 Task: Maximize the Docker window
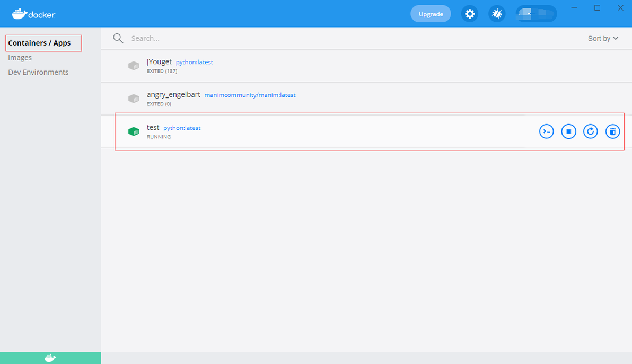(598, 7)
